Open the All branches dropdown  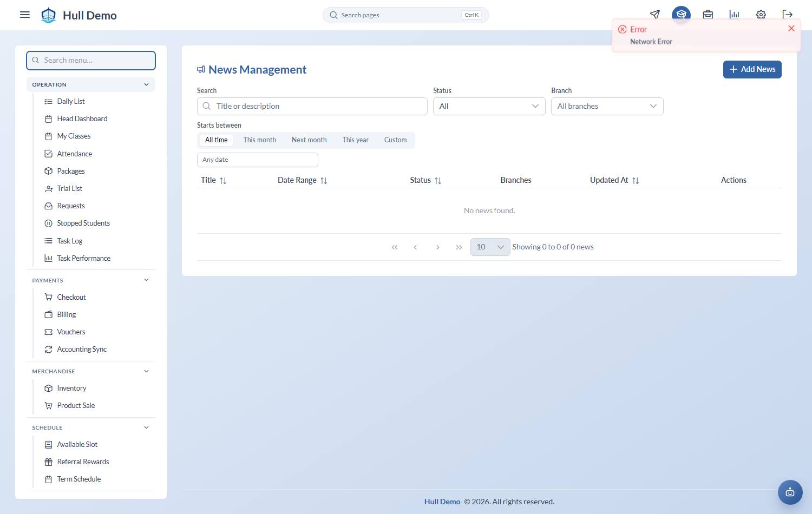(607, 107)
